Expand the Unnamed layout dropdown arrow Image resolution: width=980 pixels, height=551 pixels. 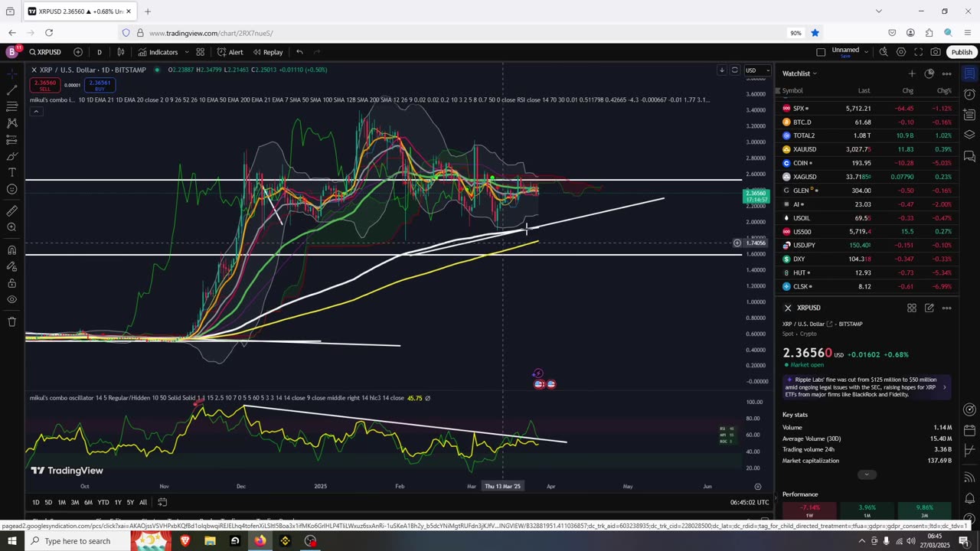coord(866,52)
